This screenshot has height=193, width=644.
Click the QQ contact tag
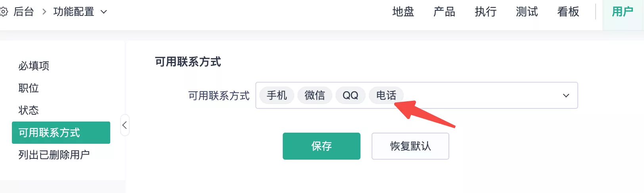tap(350, 95)
